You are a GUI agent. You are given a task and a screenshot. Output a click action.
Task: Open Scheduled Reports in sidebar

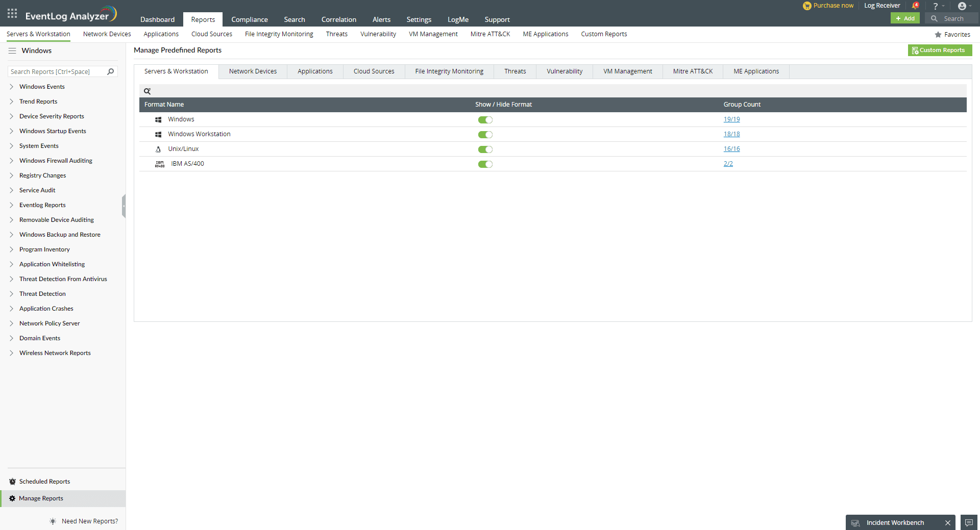point(44,482)
